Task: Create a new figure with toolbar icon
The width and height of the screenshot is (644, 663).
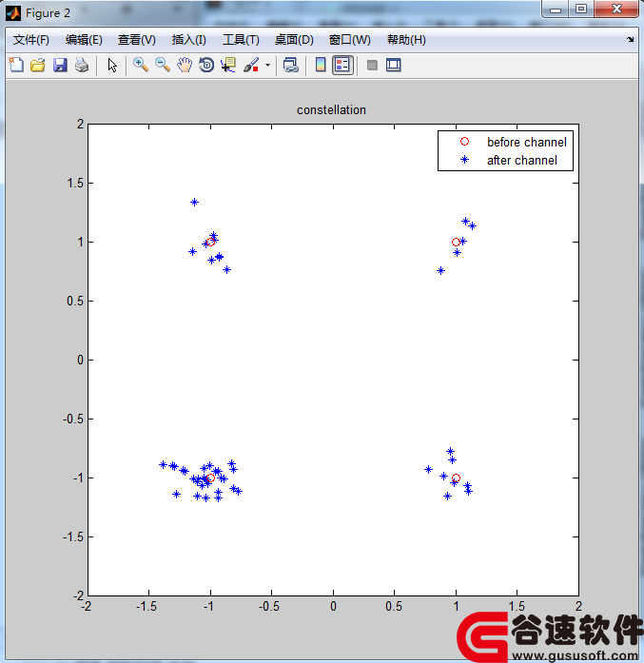Action: click(x=16, y=65)
